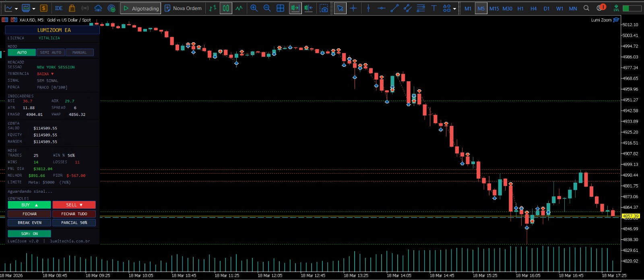
Task: Switch EA mode to SEMI AUTO
Action: pos(51,52)
